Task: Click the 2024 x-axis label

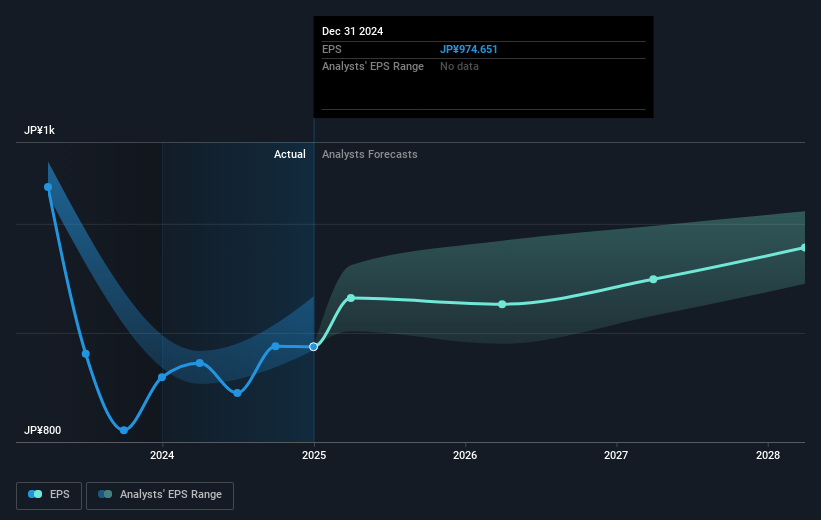Action: 162,455
